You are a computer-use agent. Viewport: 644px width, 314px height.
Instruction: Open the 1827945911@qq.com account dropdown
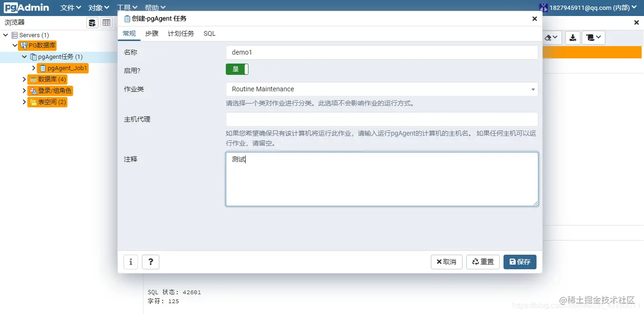589,7
